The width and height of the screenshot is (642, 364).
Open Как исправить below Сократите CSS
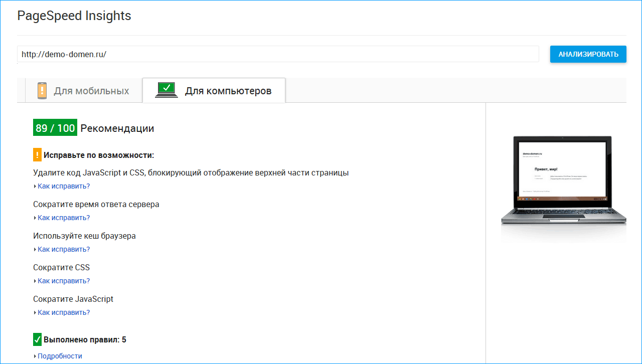[63, 281]
